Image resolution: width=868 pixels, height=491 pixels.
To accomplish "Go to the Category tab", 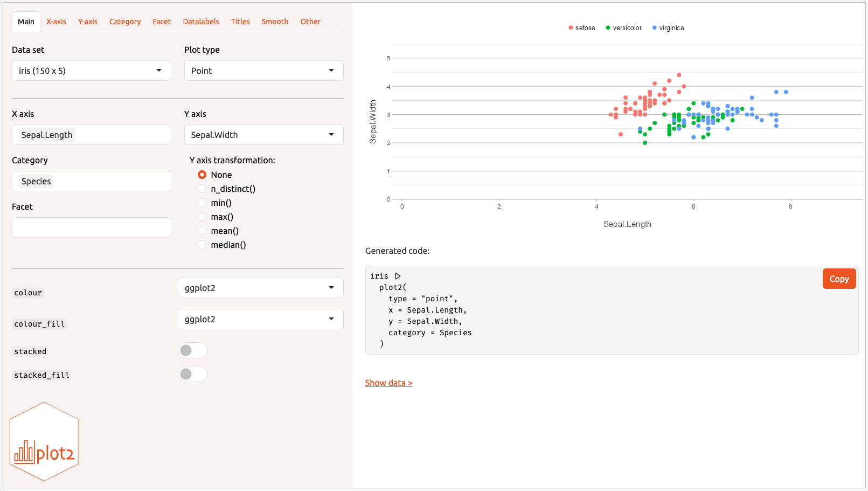I will click(125, 22).
